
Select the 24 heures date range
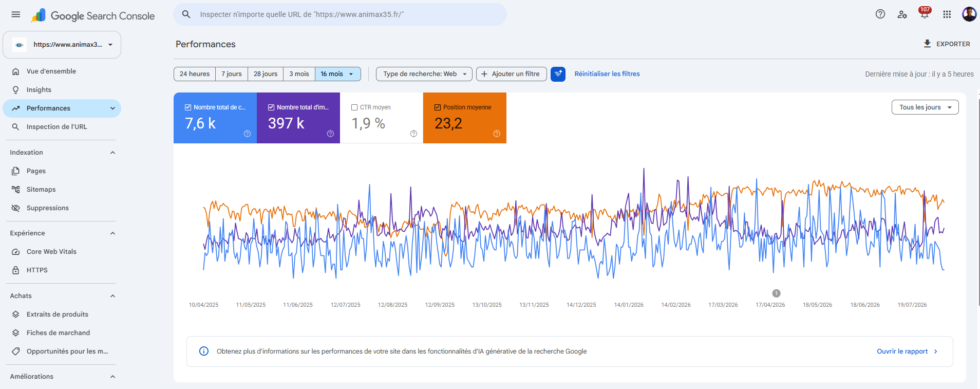point(195,74)
